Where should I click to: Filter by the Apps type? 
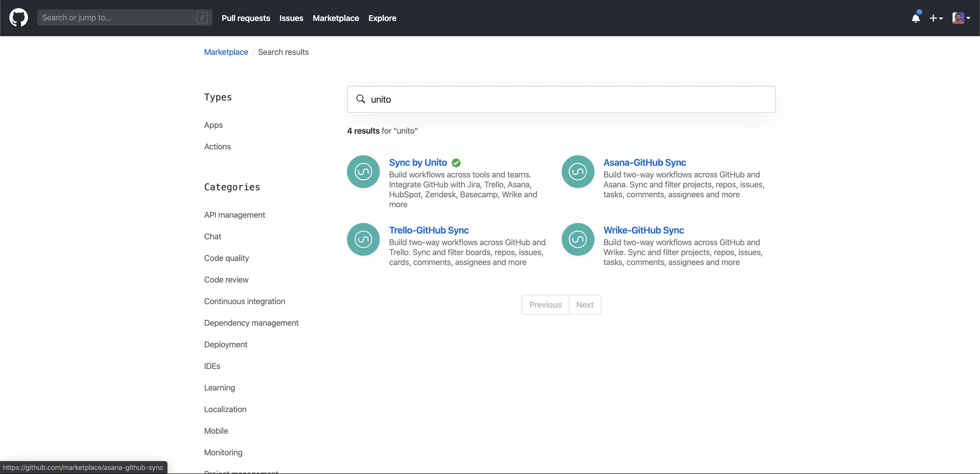[213, 125]
